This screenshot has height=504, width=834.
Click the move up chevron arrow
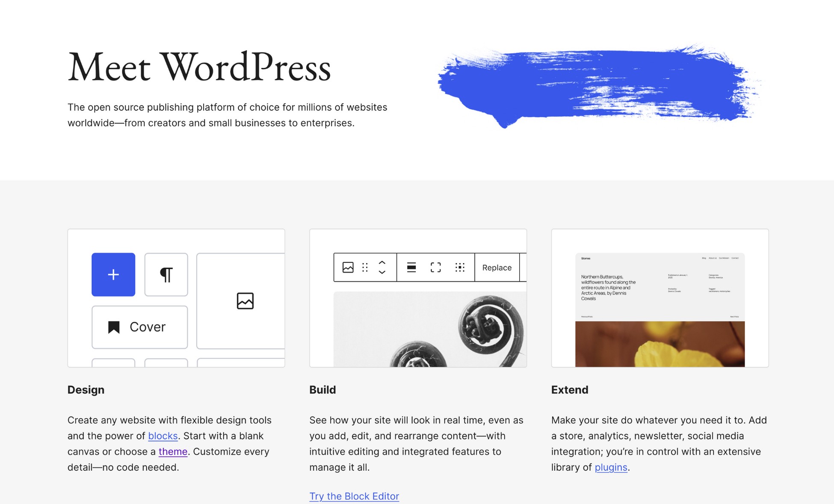point(382,263)
